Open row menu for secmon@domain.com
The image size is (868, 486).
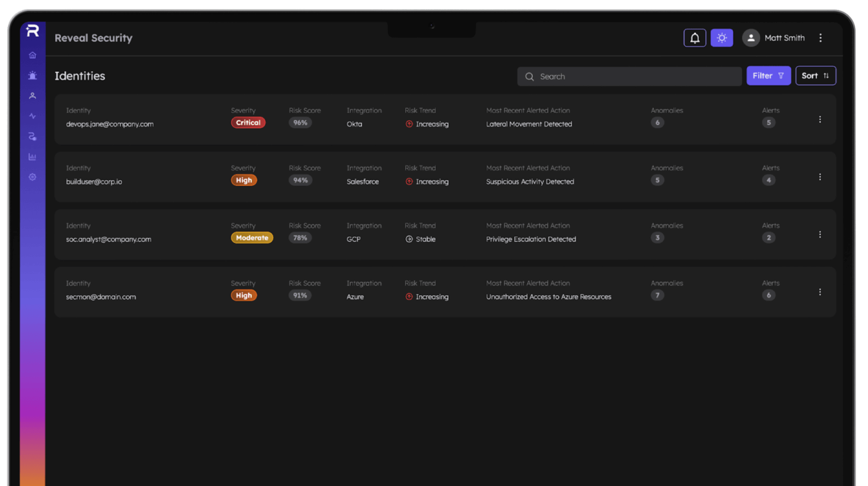820,292
